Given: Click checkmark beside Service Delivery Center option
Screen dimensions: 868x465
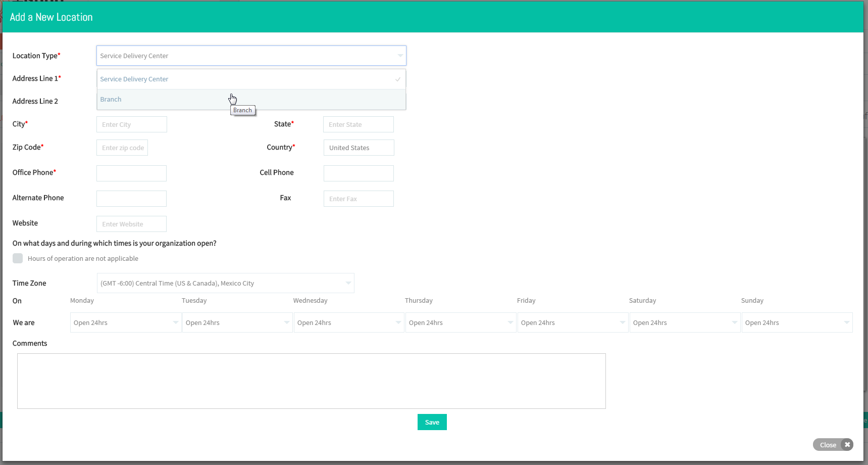Looking at the screenshot, I should [398, 79].
